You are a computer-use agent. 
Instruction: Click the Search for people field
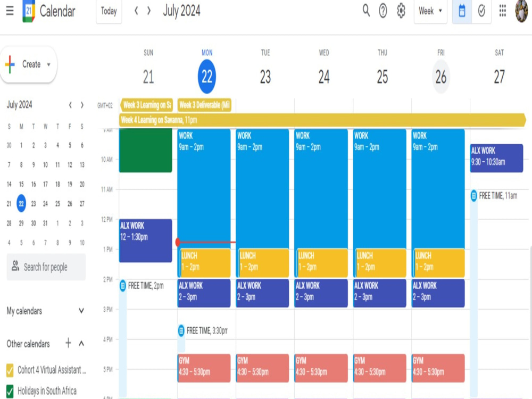click(46, 267)
